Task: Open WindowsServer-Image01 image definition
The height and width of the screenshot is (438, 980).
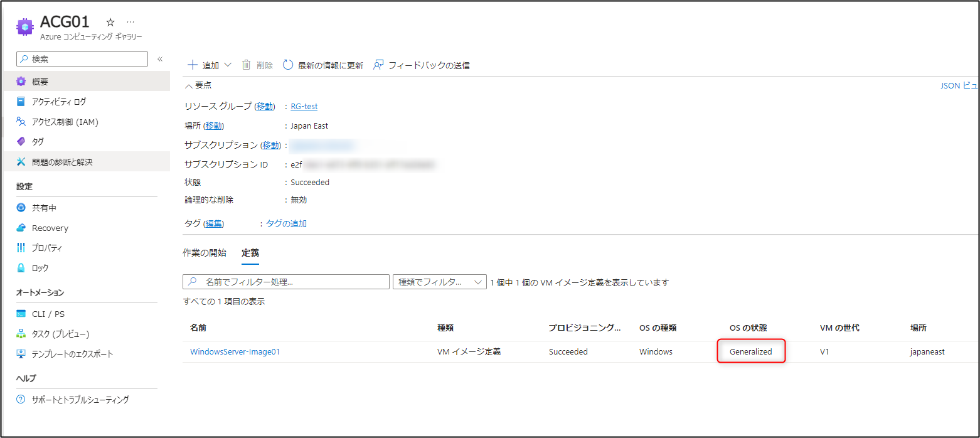Action: click(235, 352)
